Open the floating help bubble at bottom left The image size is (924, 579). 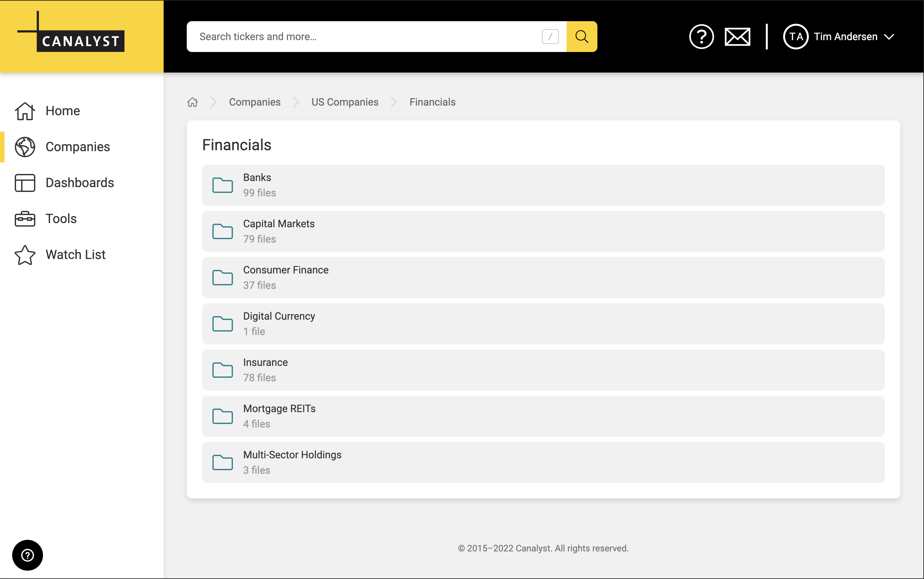pyautogui.click(x=28, y=555)
